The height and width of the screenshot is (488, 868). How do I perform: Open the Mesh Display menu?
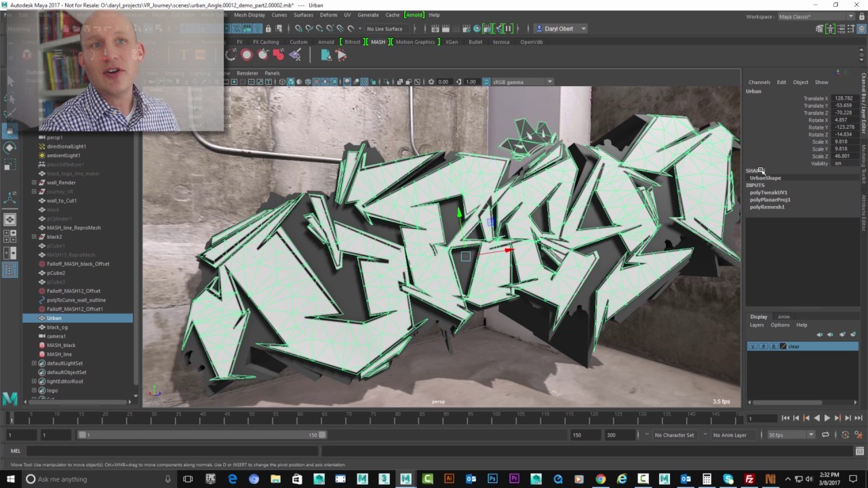250,15
